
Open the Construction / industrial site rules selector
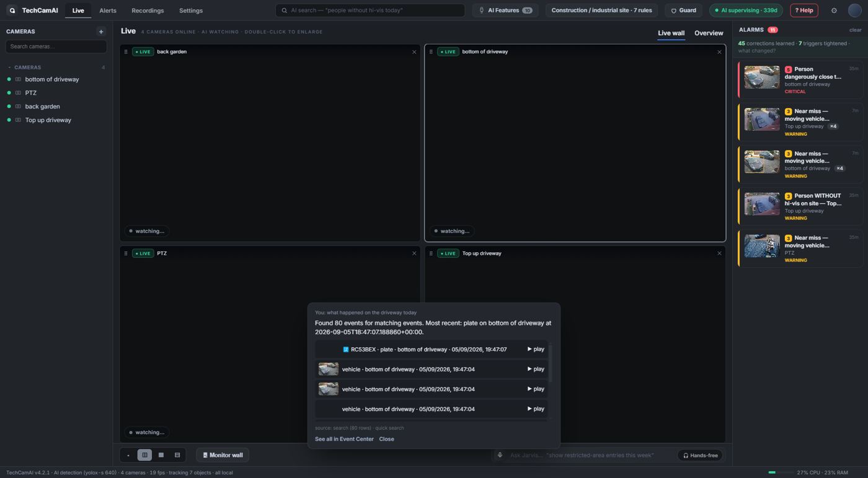point(601,11)
